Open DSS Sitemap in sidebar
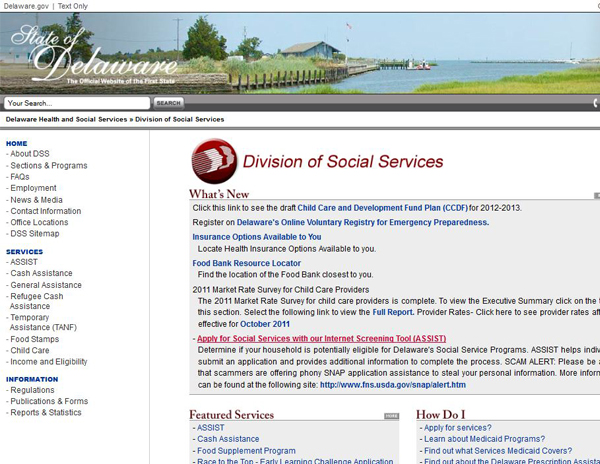 click(35, 234)
